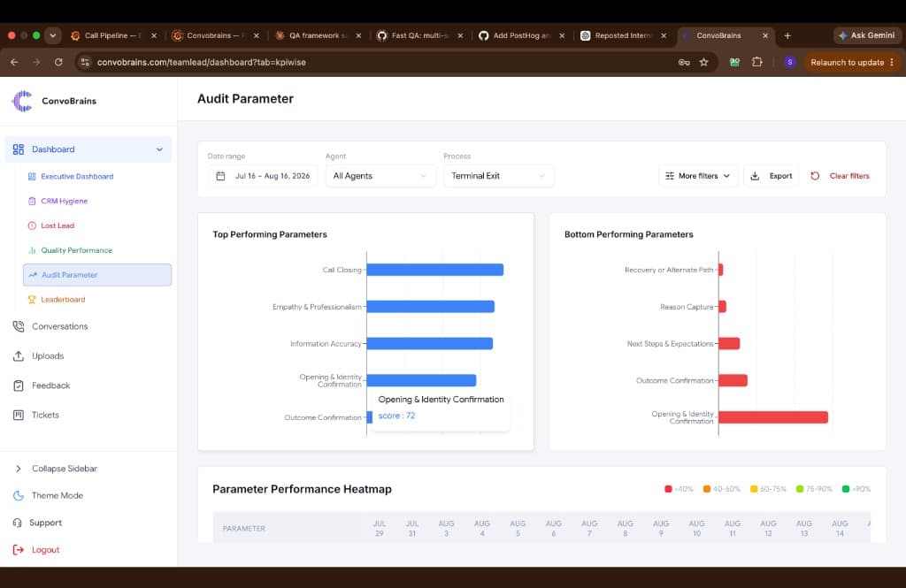Switch to QA framework browser tab
The image size is (906, 588).
pyautogui.click(x=318, y=35)
